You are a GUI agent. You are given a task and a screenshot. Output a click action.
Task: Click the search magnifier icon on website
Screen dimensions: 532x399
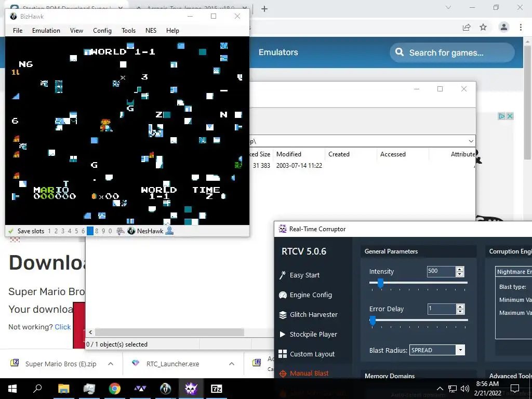[x=400, y=52]
